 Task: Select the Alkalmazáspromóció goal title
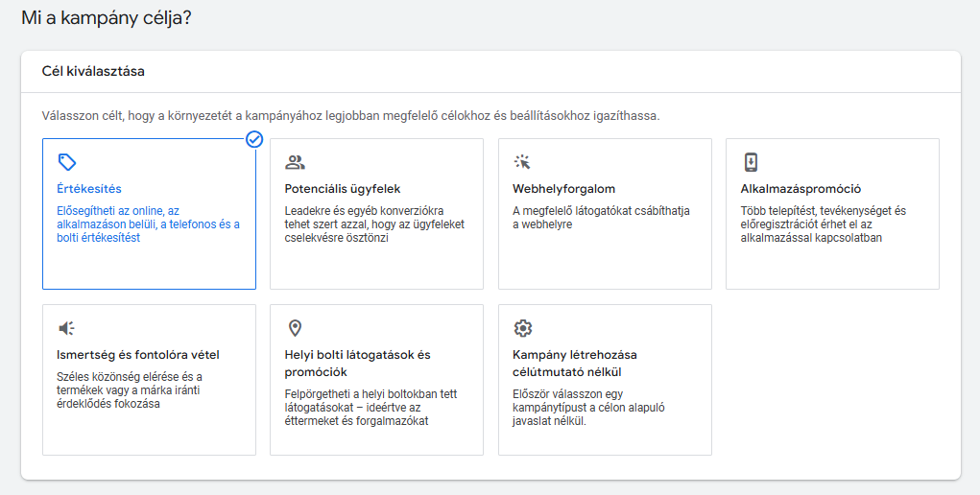(x=801, y=189)
